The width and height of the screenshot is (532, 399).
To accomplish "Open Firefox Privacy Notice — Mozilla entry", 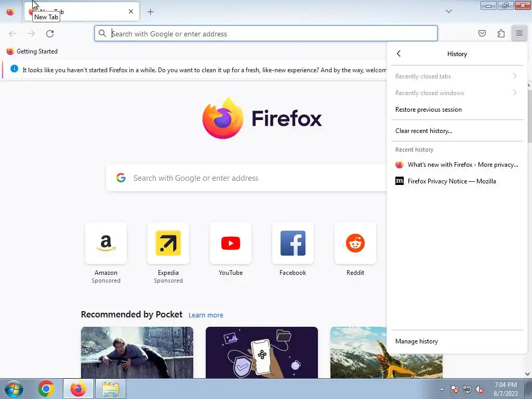I will (457, 181).
